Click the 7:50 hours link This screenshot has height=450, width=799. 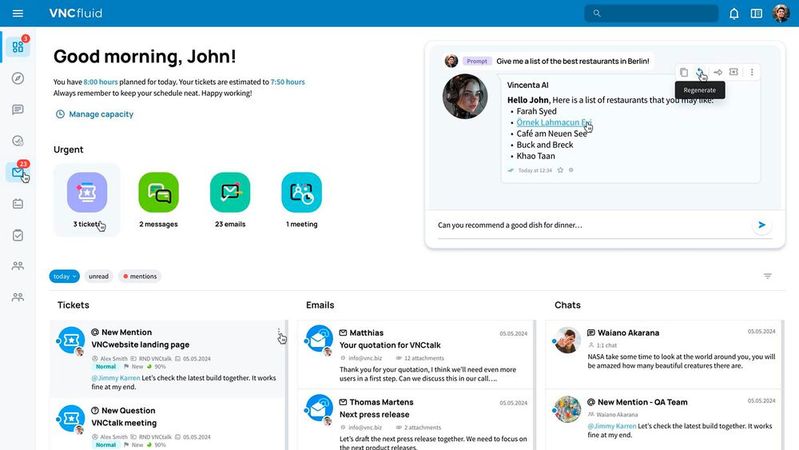click(287, 82)
